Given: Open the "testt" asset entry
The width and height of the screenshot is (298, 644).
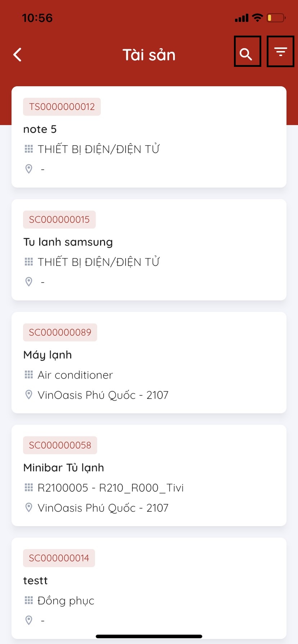Looking at the screenshot, I should 36,581.
